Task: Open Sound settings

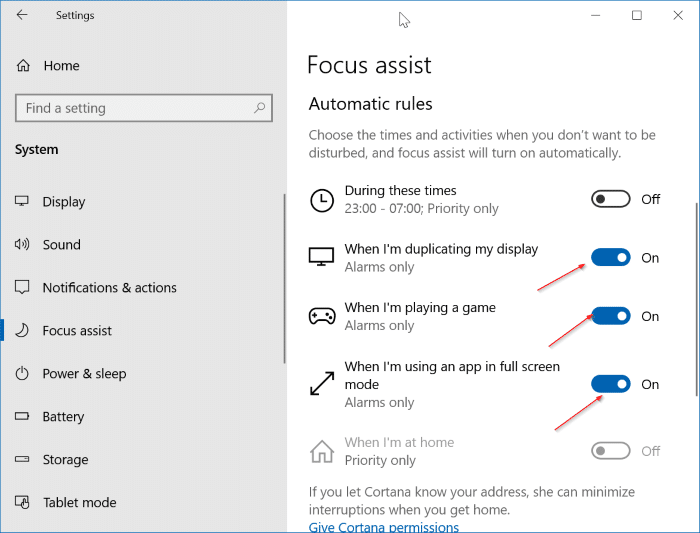Action: (x=62, y=245)
